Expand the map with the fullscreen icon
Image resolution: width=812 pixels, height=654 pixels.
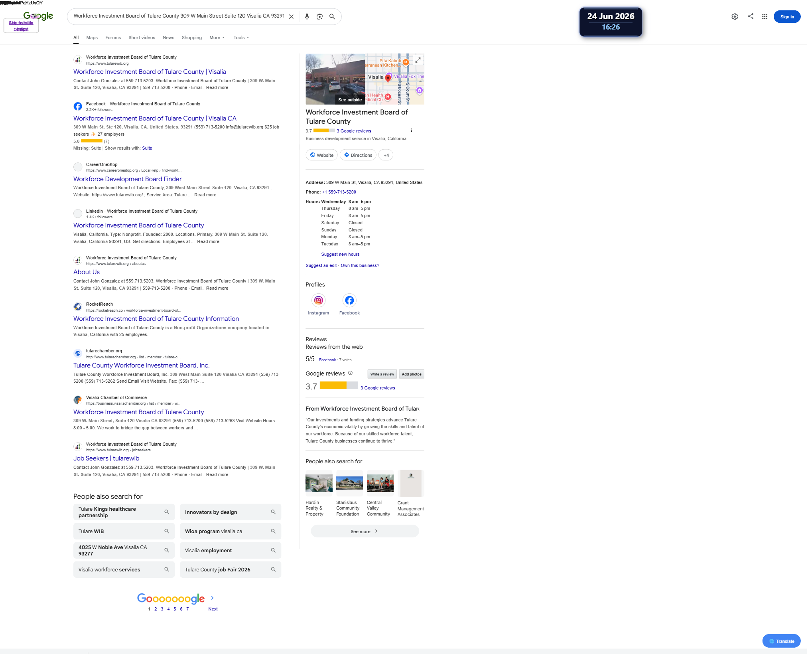pos(418,60)
